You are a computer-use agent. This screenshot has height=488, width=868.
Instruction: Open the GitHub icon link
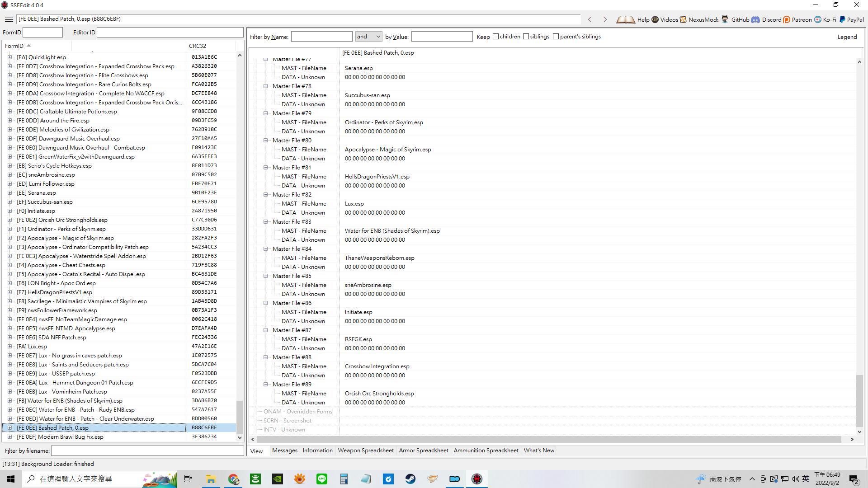[725, 19]
